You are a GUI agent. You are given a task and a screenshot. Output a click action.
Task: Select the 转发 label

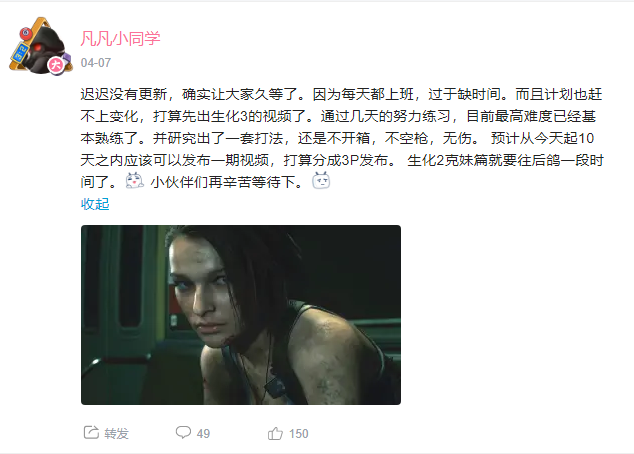pos(116,433)
